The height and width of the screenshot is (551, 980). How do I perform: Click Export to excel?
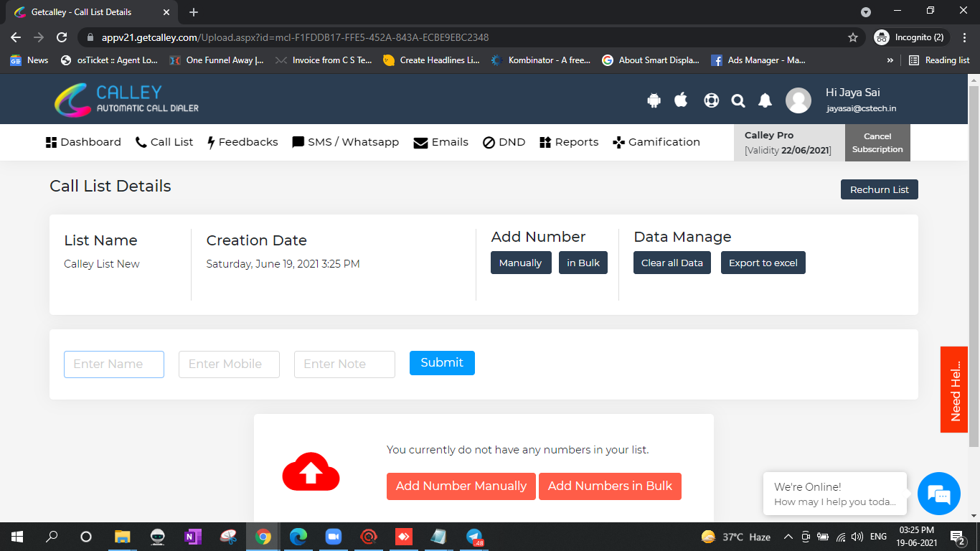pos(763,263)
